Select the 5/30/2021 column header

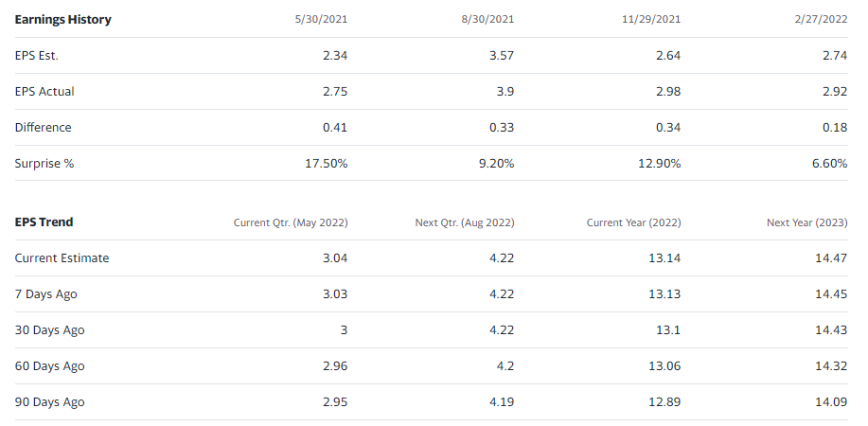321,20
